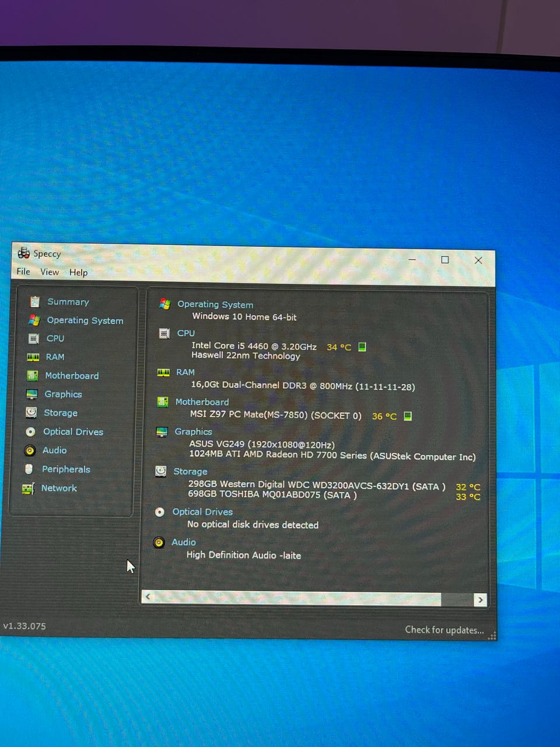Click the Audio speaker icon in summary pane

(x=159, y=542)
